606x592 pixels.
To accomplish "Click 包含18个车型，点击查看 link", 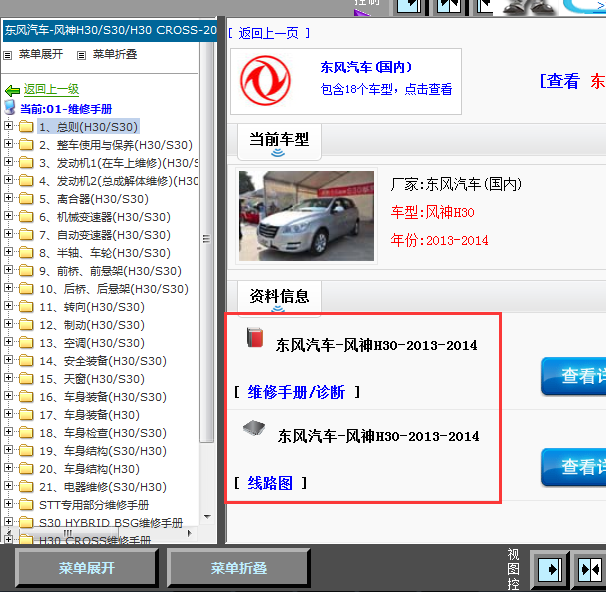I will pyautogui.click(x=386, y=89).
